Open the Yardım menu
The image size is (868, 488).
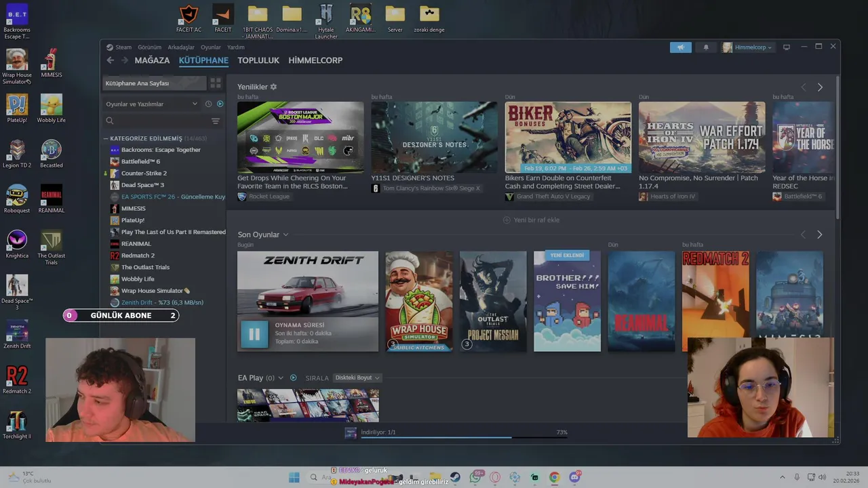236,47
